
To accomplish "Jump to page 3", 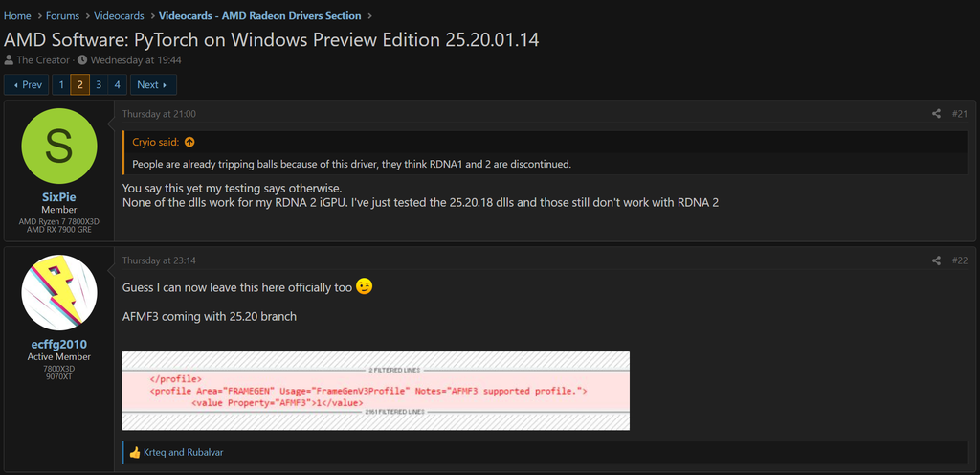I will coord(99,84).
